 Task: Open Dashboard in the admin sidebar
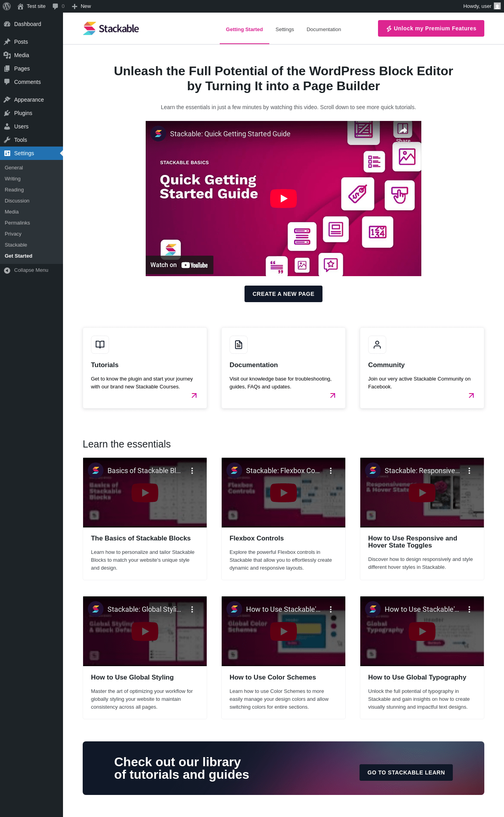point(31,24)
